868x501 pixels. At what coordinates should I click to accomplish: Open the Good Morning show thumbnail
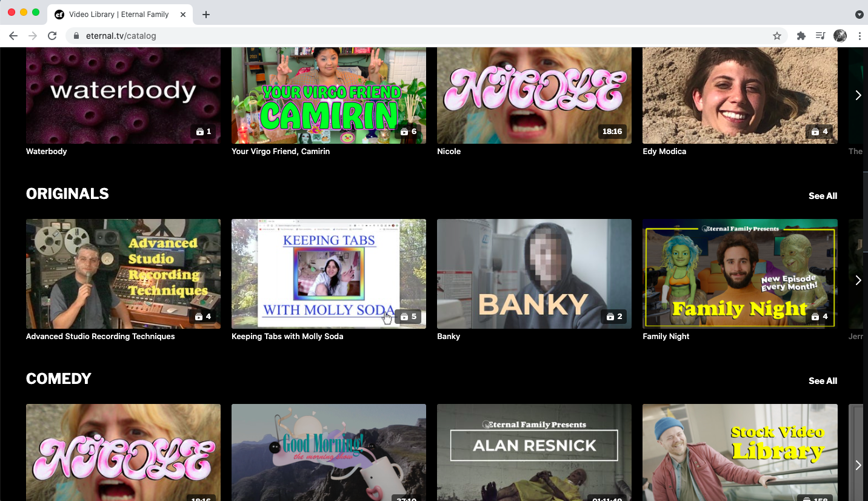pyautogui.click(x=329, y=452)
